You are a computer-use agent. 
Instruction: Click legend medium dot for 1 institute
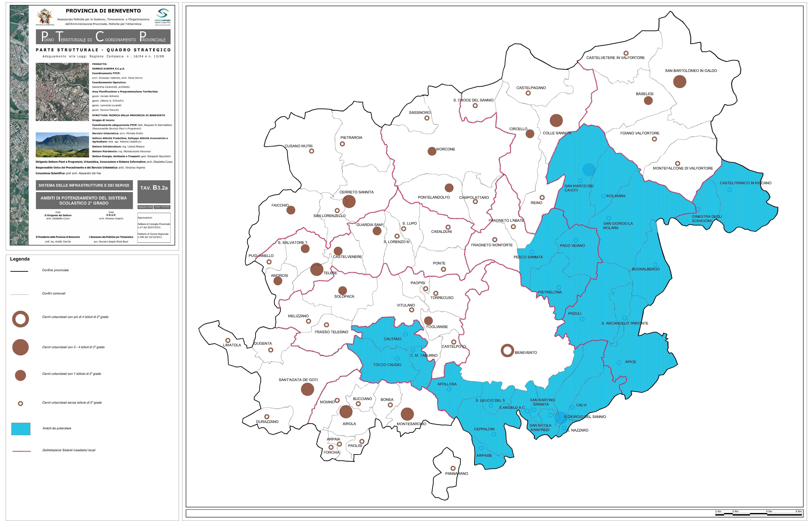20,375
